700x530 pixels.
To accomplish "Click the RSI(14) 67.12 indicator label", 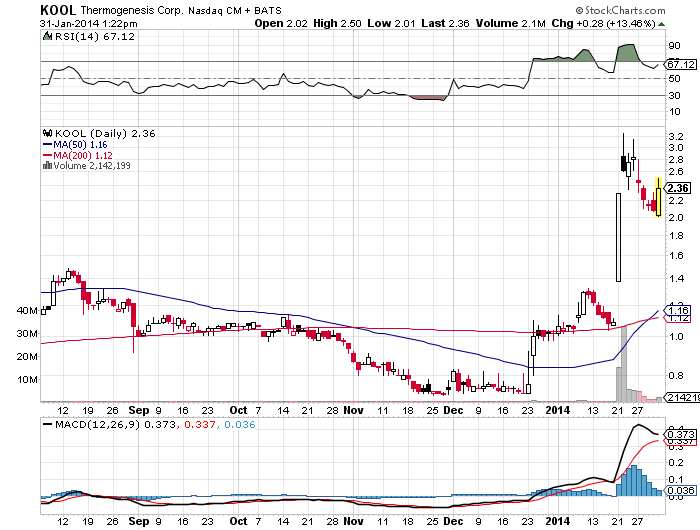I will click(95, 37).
